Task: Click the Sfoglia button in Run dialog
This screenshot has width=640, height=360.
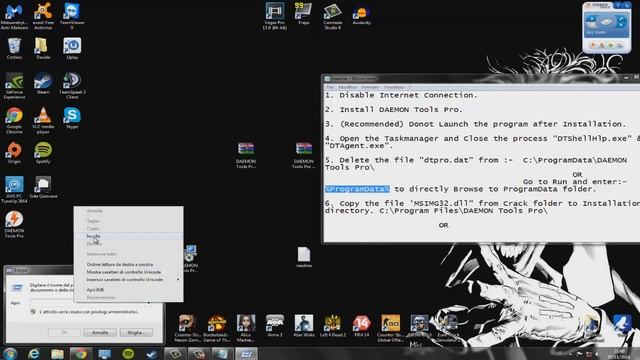Action: 136,333
